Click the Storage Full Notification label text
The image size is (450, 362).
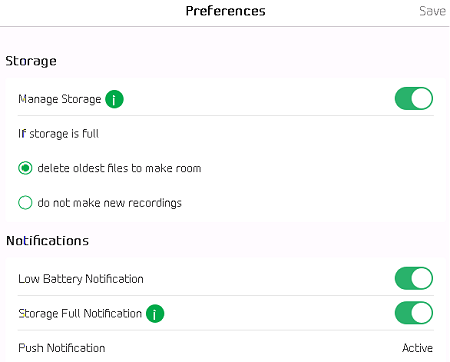click(x=80, y=314)
